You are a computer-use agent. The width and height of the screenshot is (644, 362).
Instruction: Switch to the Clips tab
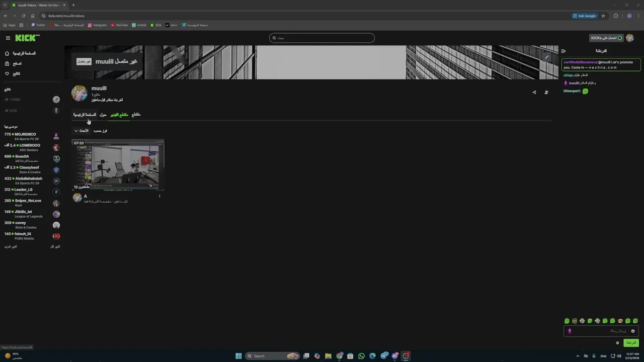click(136, 115)
